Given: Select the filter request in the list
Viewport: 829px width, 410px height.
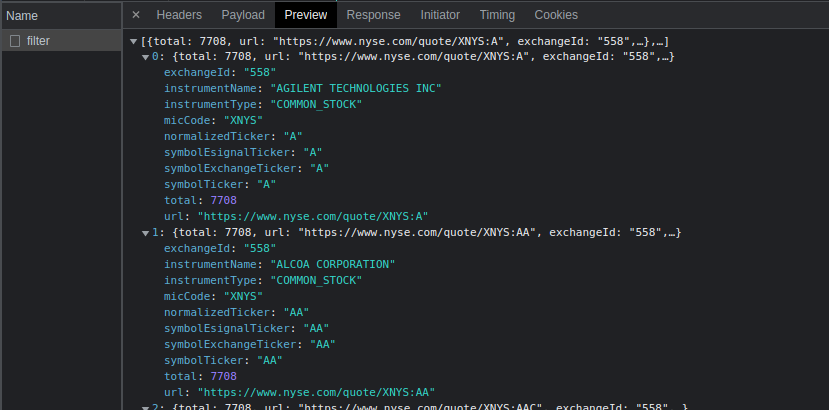Looking at the screenshot, I should (39, 41).
